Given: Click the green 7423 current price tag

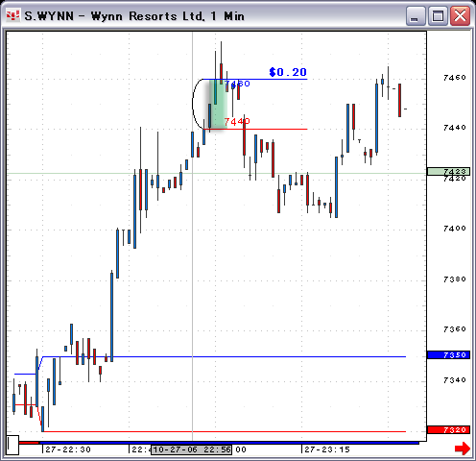Looking at the screenshot, I should [448, 172].
